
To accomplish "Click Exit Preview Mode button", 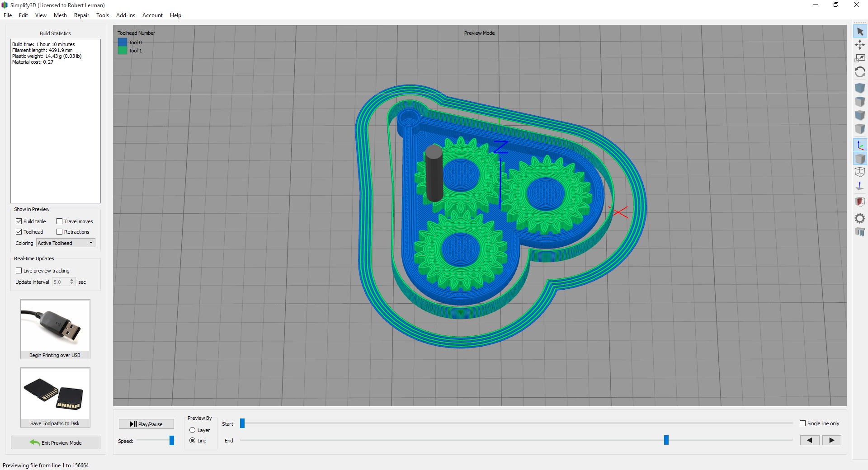I will coord(56,442).
